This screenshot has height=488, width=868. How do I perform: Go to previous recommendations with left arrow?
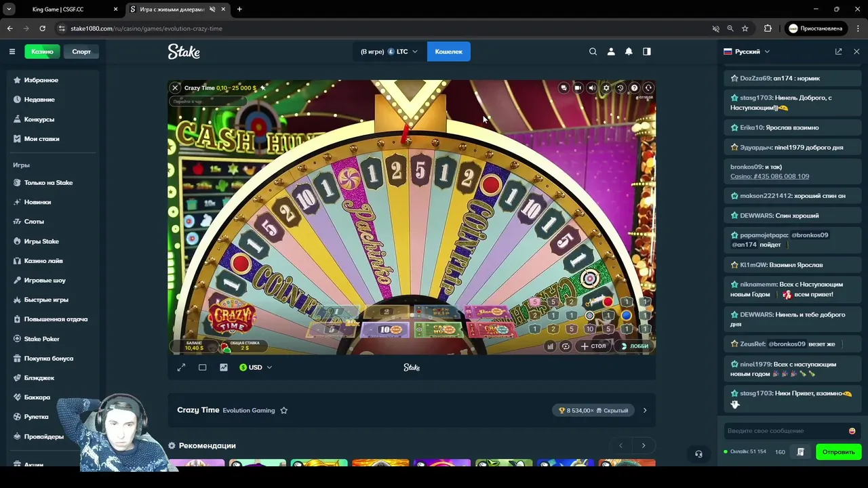pos(620,445)
